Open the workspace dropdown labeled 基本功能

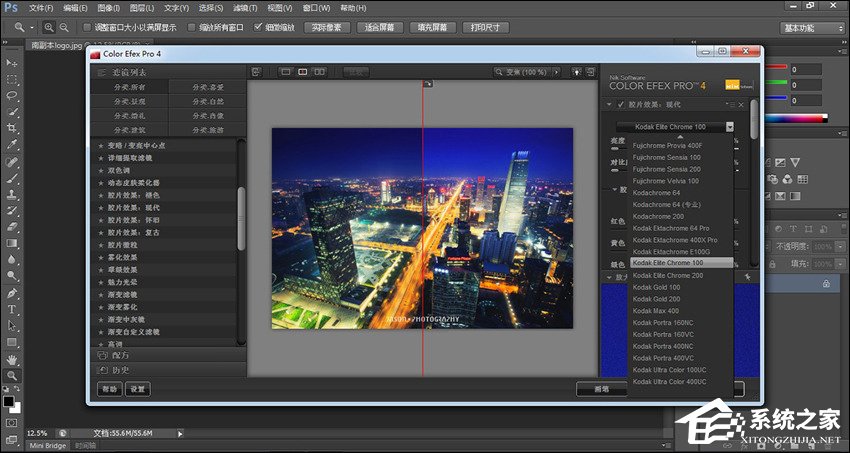(x=811, y=27)
